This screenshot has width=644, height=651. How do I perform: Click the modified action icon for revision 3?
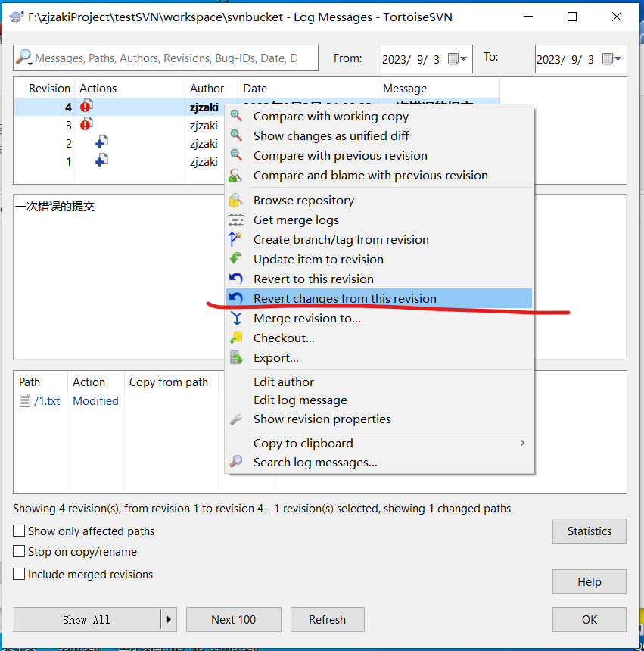86,123
